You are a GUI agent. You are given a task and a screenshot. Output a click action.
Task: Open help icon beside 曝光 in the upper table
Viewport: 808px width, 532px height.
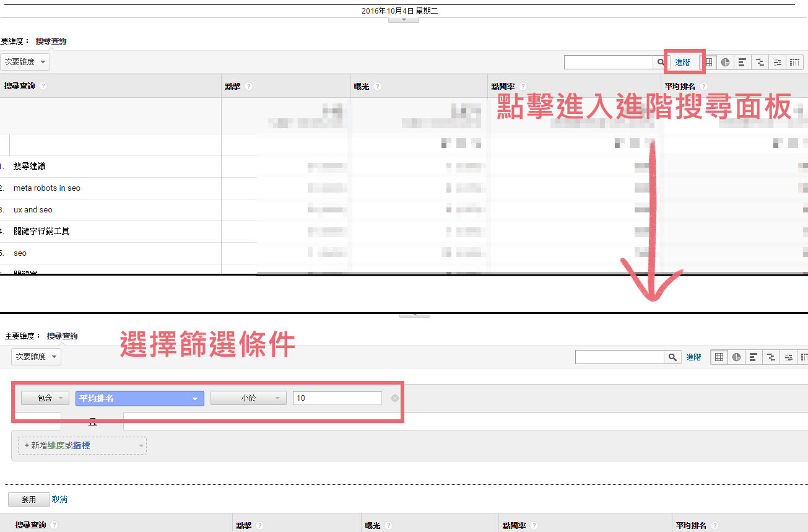coord(377,87)
